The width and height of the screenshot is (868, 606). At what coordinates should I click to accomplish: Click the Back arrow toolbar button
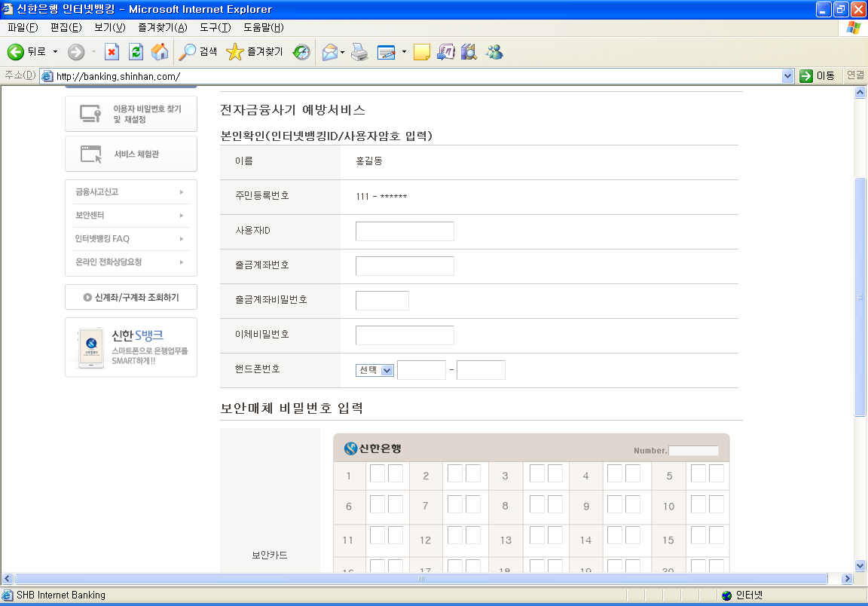(16, 52)
